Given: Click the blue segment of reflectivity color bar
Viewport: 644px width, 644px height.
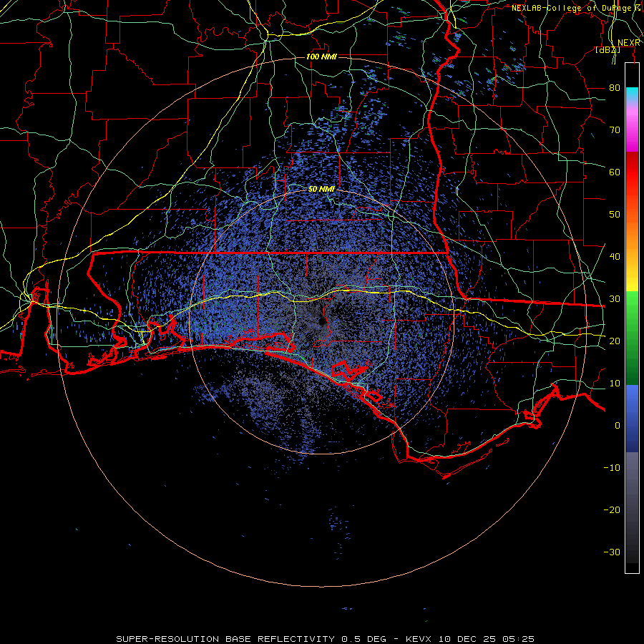Looking at the screenshot, I should click(x=632, y=418).
